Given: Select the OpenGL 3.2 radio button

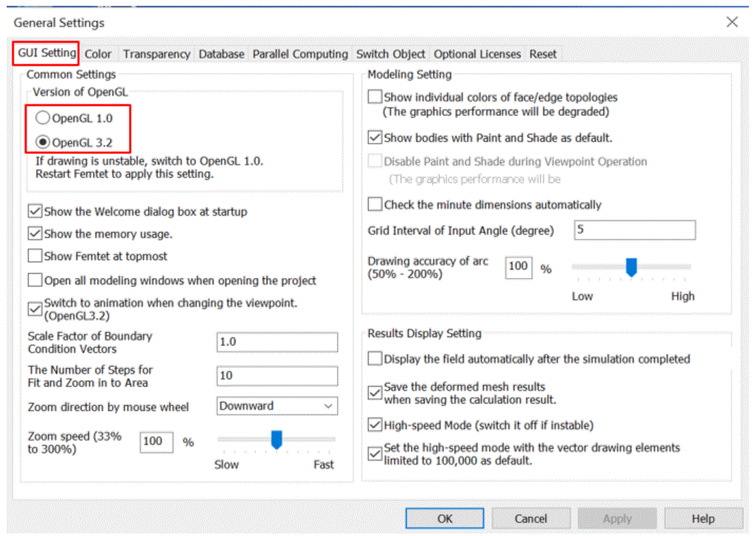Looking at the screenshot, I should pos(43,143).
